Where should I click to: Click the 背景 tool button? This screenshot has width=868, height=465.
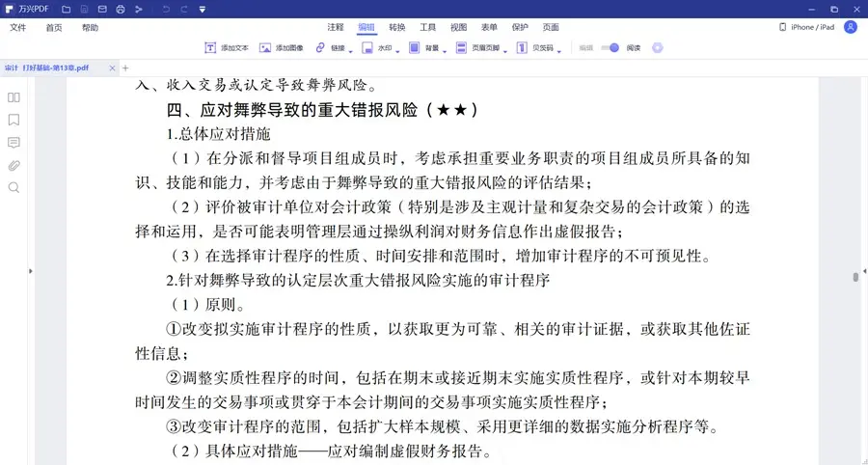coord(424,48)
